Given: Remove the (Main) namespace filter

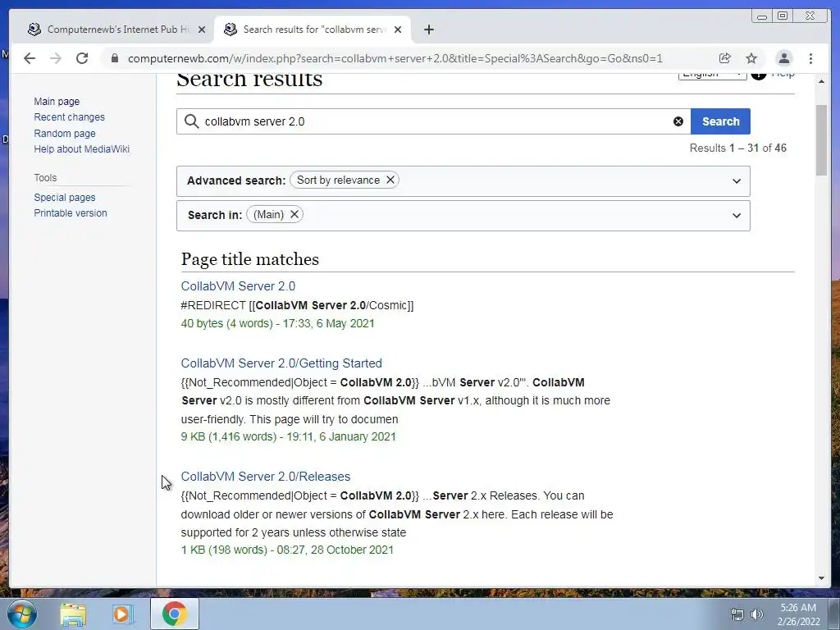Looking at the screenshot, I should tap(294, 214).
